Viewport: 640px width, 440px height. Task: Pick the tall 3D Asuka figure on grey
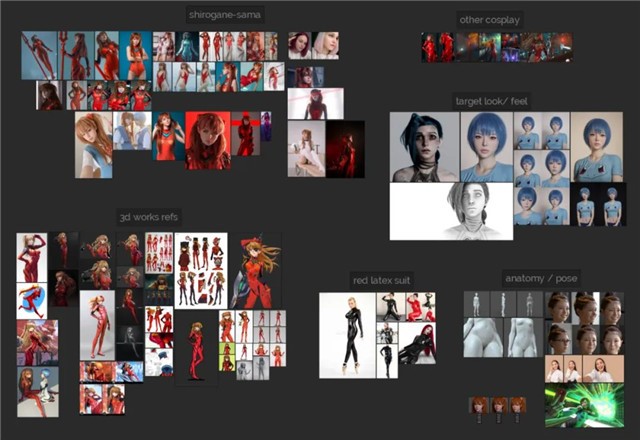click(x=97, y=325)
